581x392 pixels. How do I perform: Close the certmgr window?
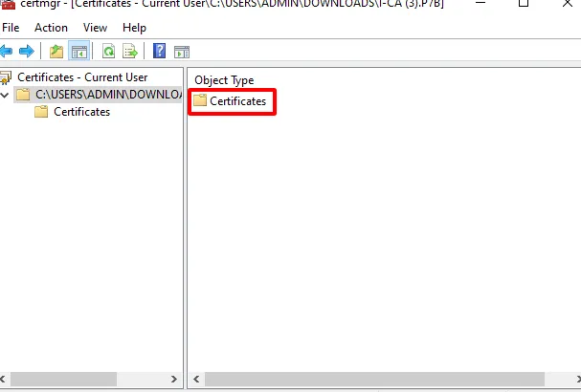pos(567,3)
